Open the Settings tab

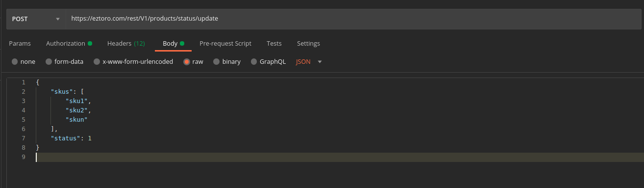(308, 43)
